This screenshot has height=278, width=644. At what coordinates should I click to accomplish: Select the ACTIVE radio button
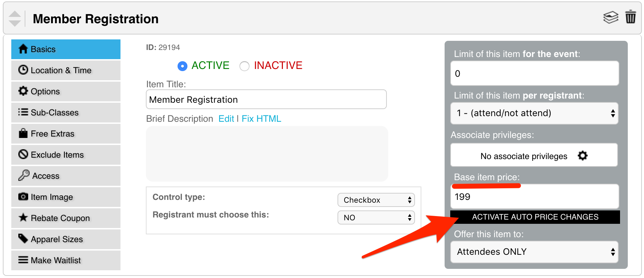tap(182, 66)
